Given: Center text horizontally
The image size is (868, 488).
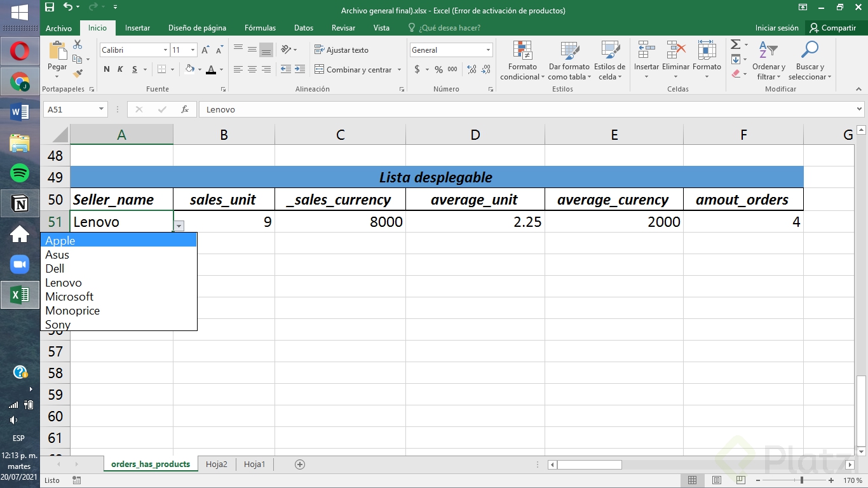Looking at the screenshot, I should point(252,69).
